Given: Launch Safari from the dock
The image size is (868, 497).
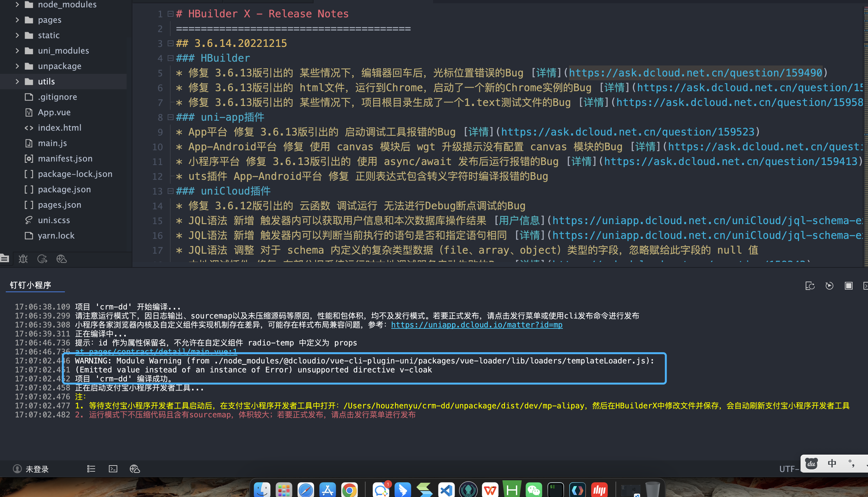Looking at the screenshot, I should click(306, 490).
